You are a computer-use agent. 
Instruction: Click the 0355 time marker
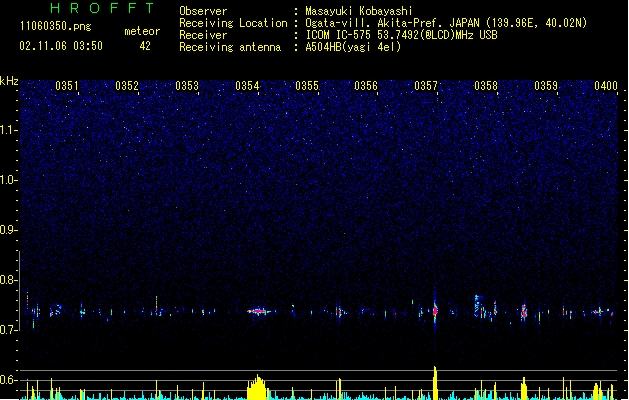coord(307,86)
